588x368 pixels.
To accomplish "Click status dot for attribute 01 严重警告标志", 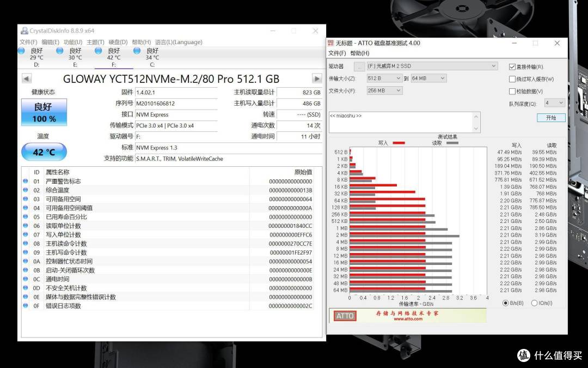I will [x=26, y=181].
